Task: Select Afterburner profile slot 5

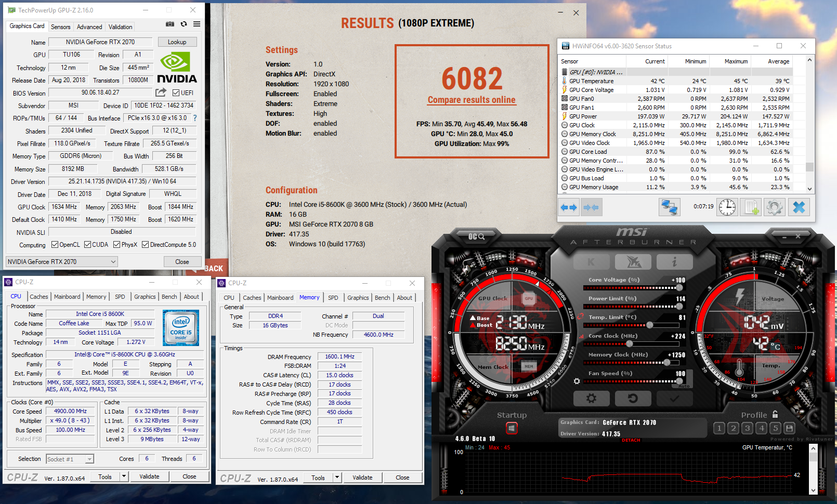Action: (775, 428)
